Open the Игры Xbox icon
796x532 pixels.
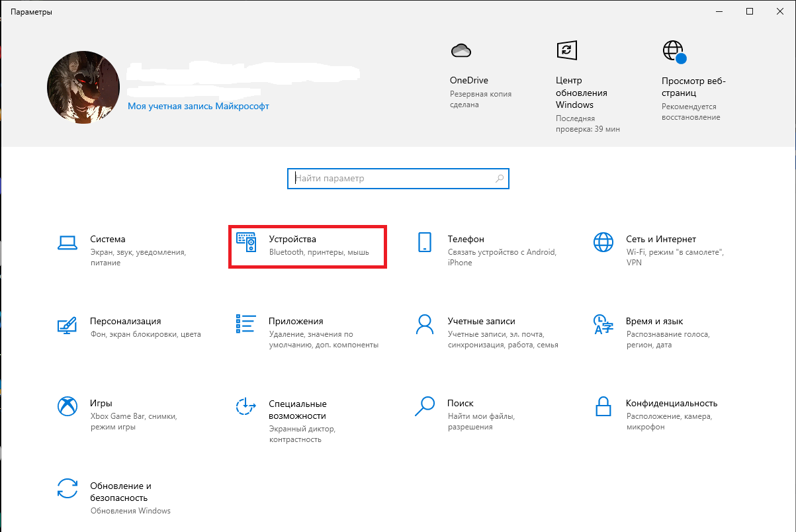click(x=67, y=406)
